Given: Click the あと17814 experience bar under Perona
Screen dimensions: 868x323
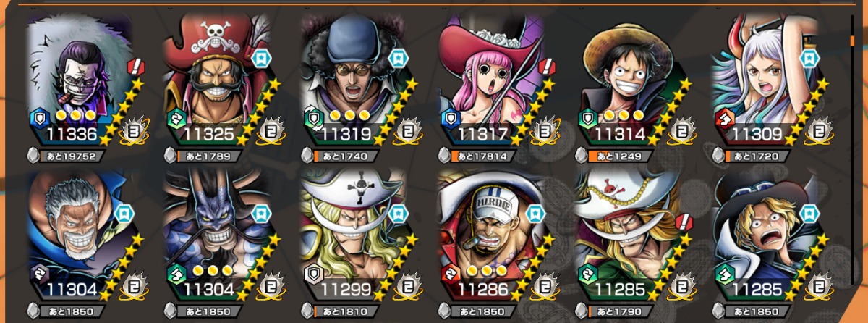Looking at the screenshot, I should [480, 155].
